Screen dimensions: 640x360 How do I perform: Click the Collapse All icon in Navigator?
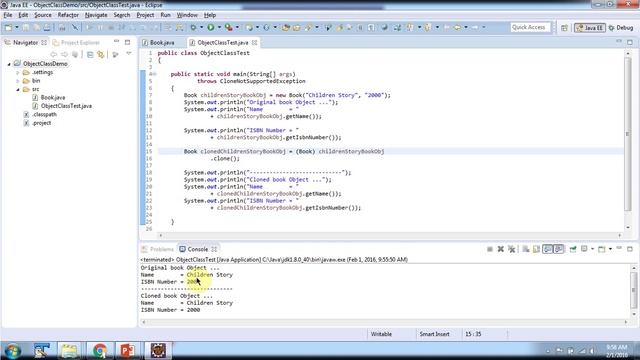tap(90, 54)
